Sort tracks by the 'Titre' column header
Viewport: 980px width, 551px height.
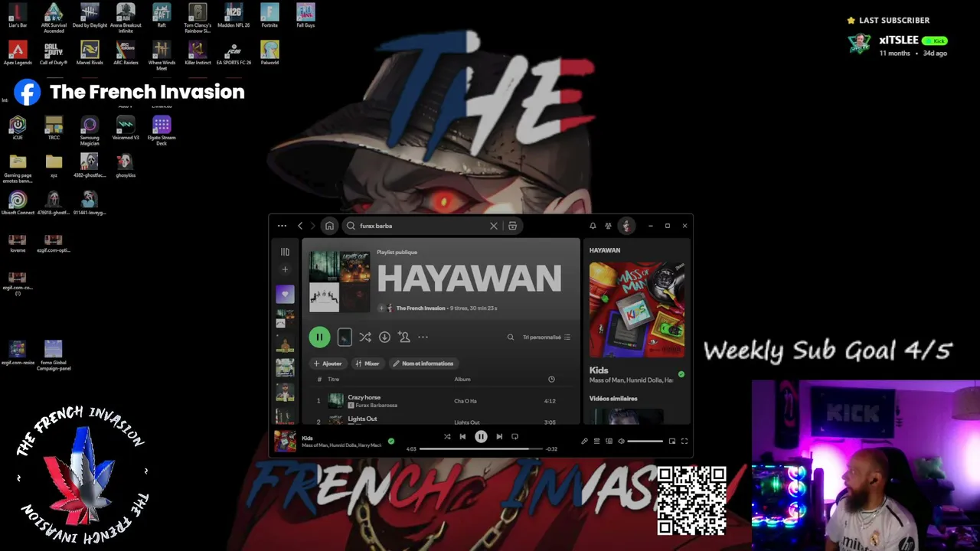(333, 380)
